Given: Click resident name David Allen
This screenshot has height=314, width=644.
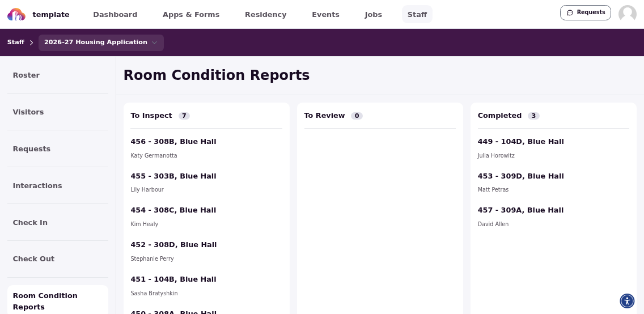Looking at the screenshot, I should point(493,224).
